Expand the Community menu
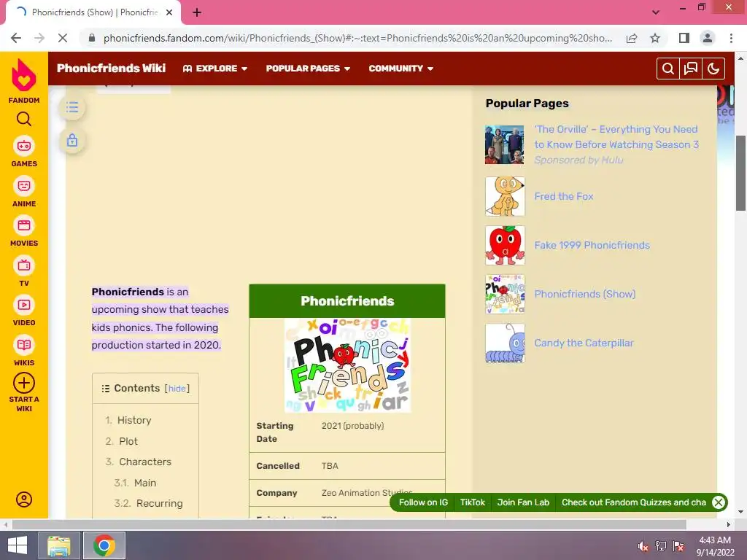Image resolution: width=747 pixels, height=560 pixels. pyautogui.click(x=400, y=69)
